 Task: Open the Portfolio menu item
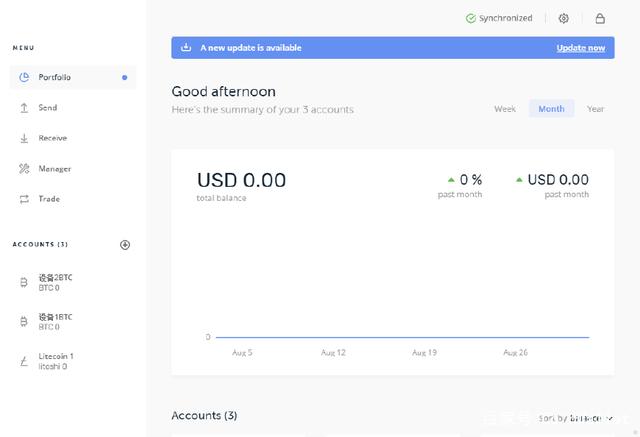tap(55, 77)
